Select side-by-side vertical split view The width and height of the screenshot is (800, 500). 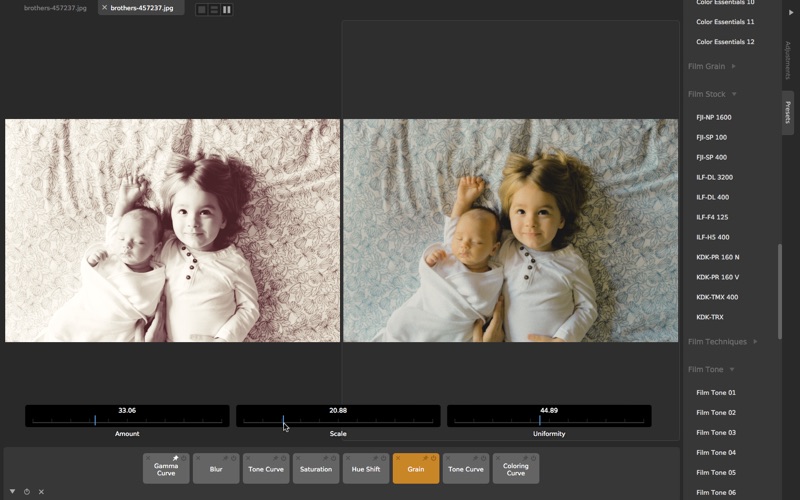(x=227, y=9)
